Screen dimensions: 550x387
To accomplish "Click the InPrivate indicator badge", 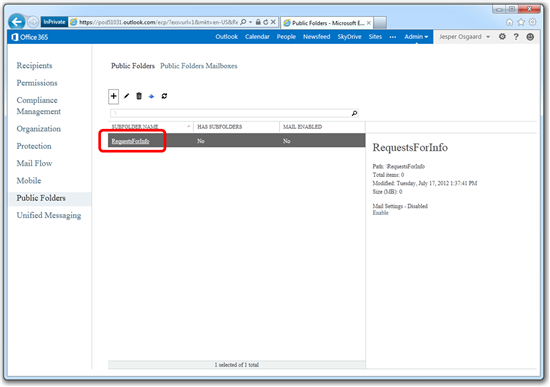I will coord(54,22).
